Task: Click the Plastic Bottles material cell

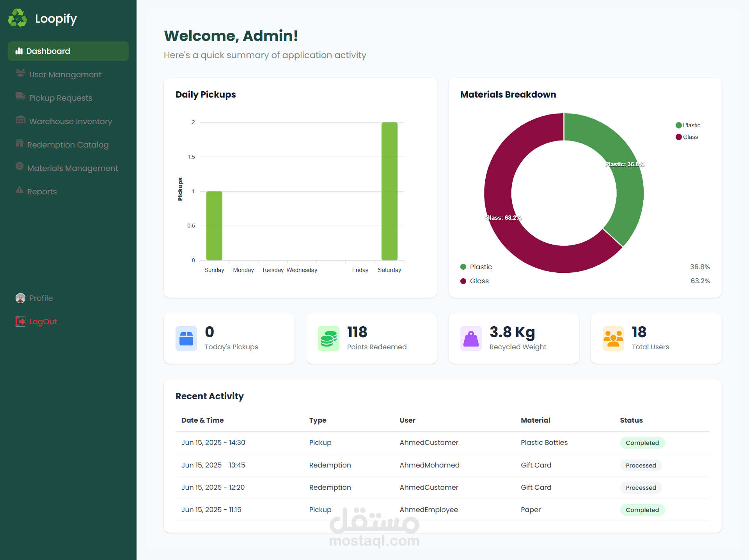Action: click(544, 443)
